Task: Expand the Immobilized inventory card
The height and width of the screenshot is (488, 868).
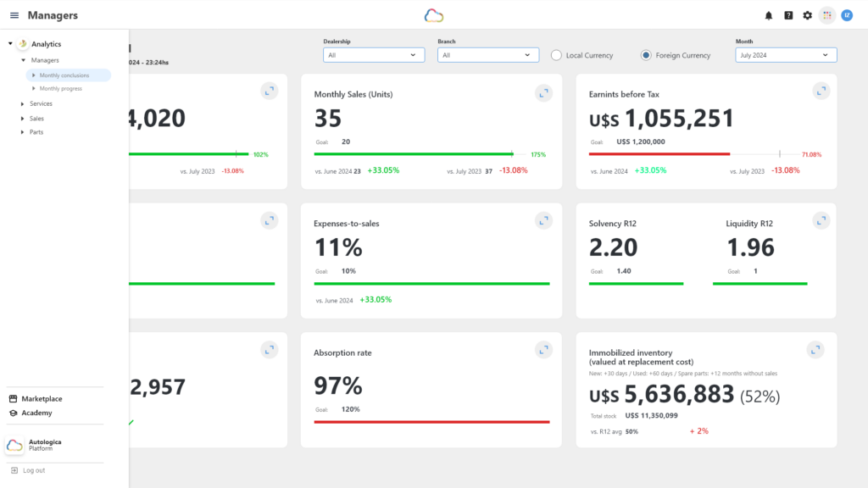Action: click(815, 350)
